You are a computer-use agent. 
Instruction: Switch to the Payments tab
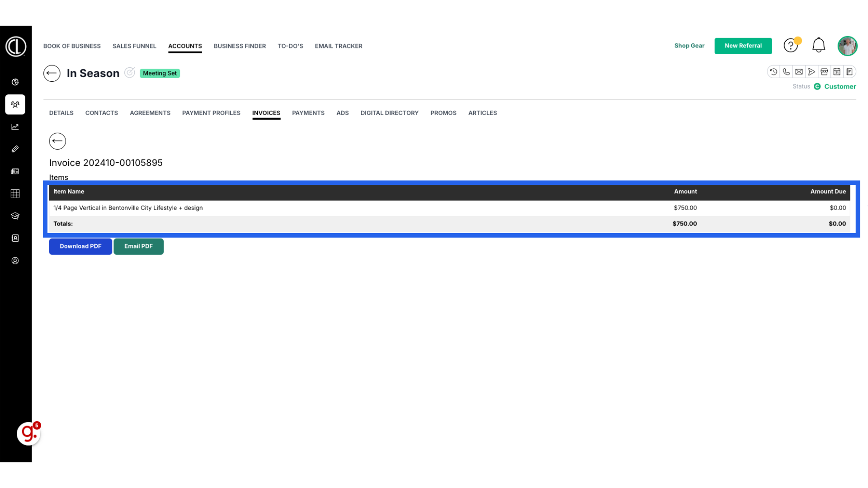[308, 113]
